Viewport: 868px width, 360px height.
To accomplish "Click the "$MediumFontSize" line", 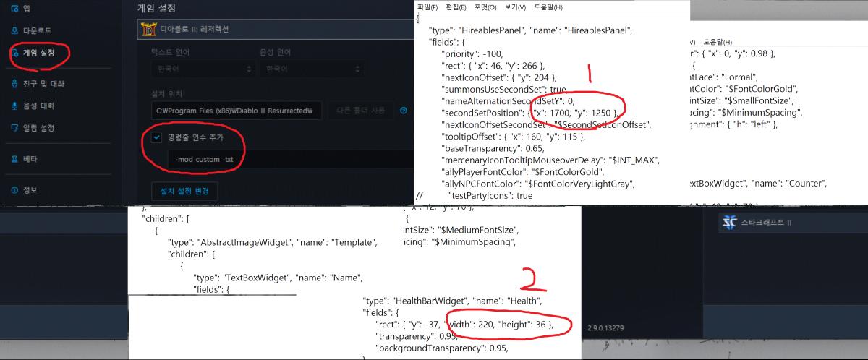I will click(x=461, y=230).
